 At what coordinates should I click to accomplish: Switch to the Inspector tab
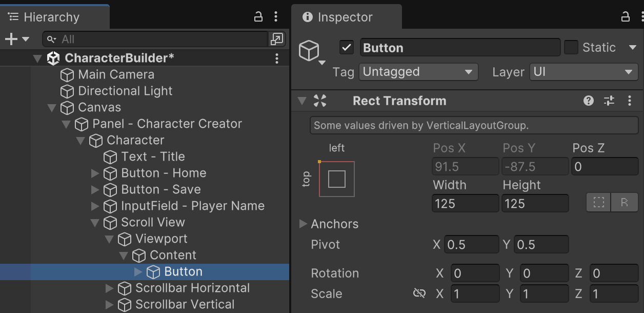point(345,17)
